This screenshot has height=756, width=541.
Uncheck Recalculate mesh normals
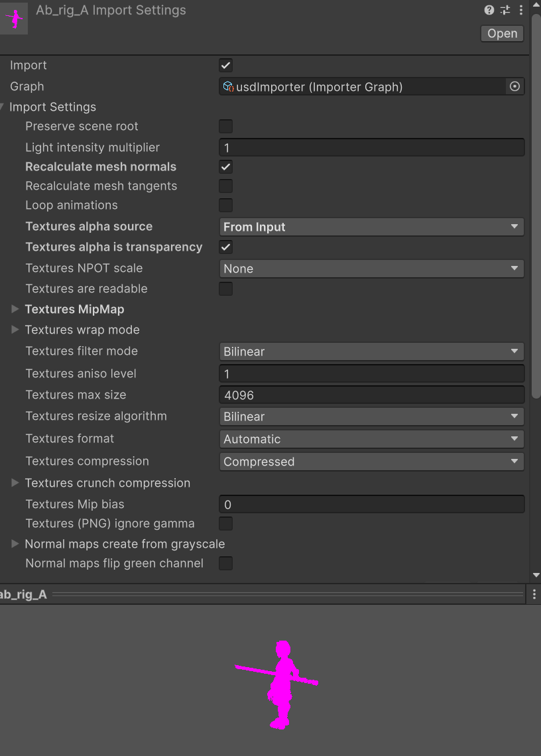click(x=225, y=167)
